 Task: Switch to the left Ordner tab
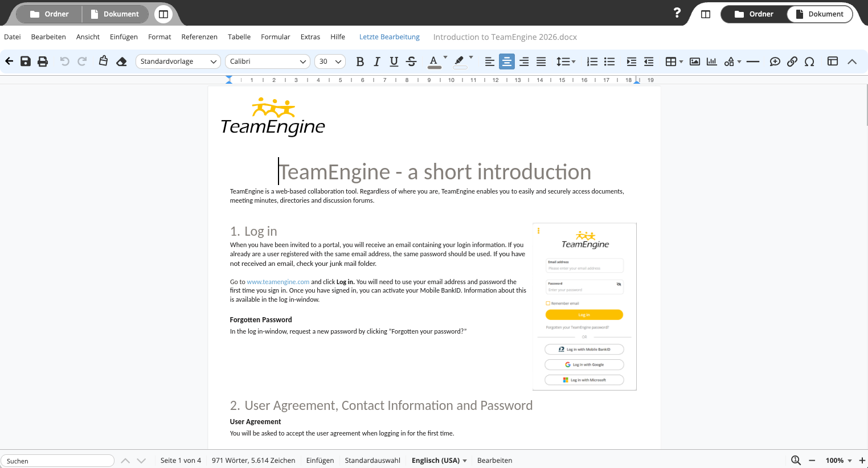click(50, 14)
